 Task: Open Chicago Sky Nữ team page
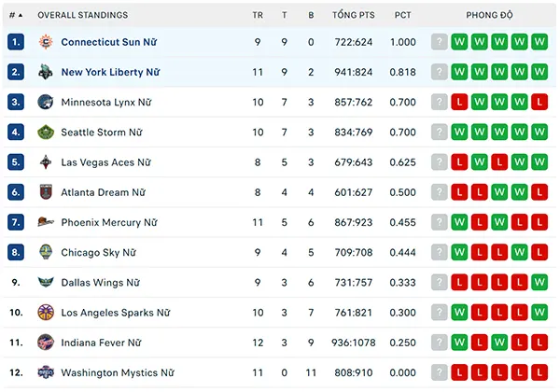[x=98, y=252]
